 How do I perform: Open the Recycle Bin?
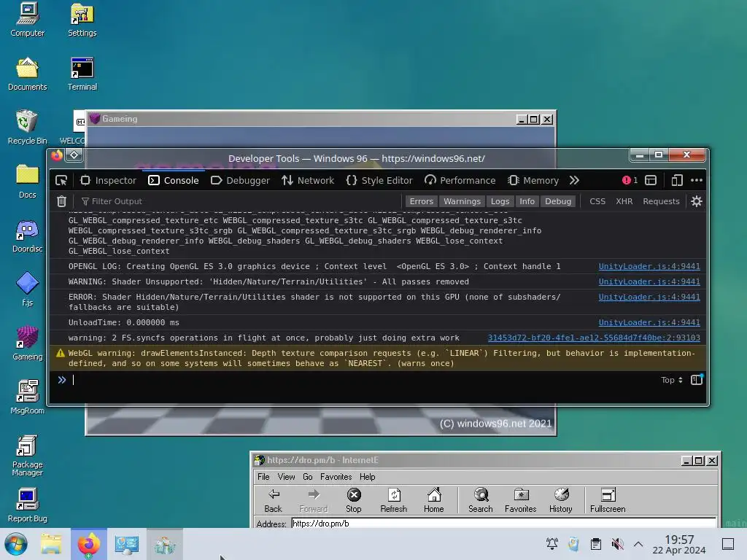coord(27,128)
